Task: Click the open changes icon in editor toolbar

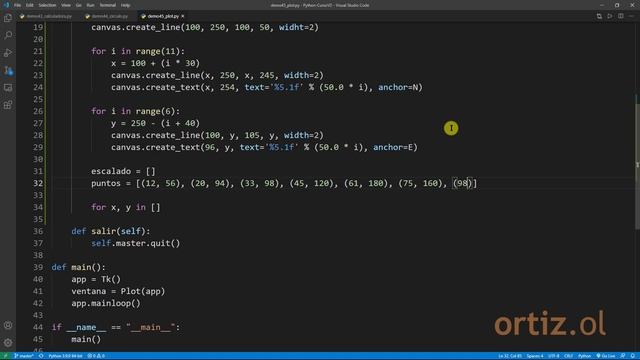Action: tap(599, 16)
